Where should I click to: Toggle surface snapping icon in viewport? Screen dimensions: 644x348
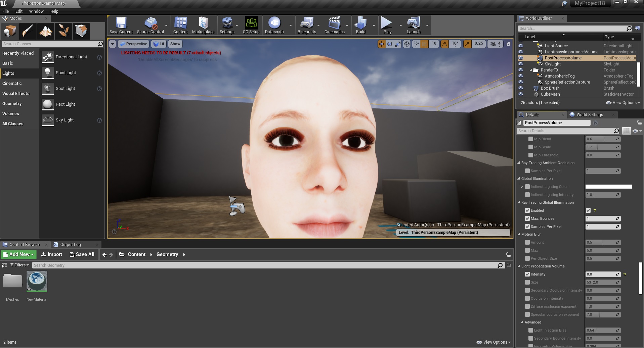[x=416, y=44]
